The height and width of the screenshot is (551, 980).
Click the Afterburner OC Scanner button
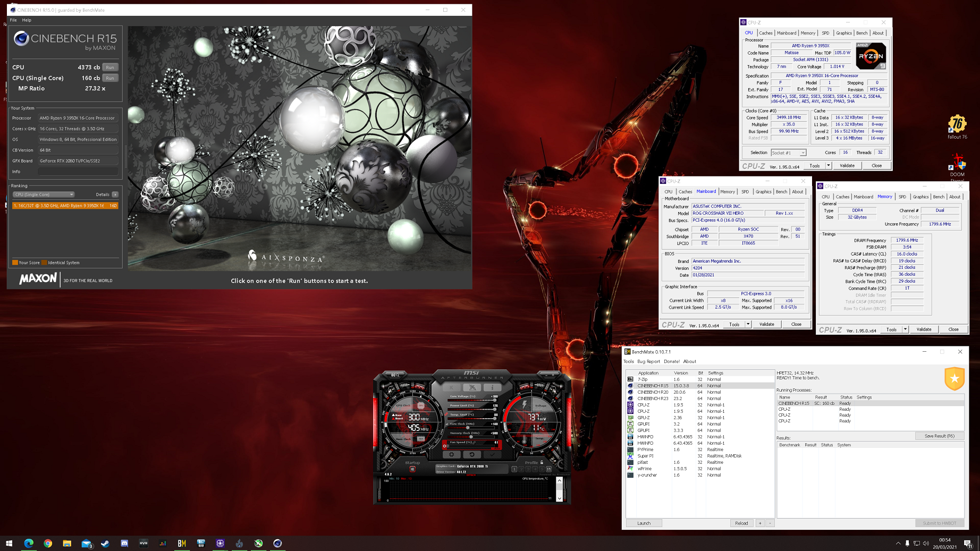coord(395,375)
